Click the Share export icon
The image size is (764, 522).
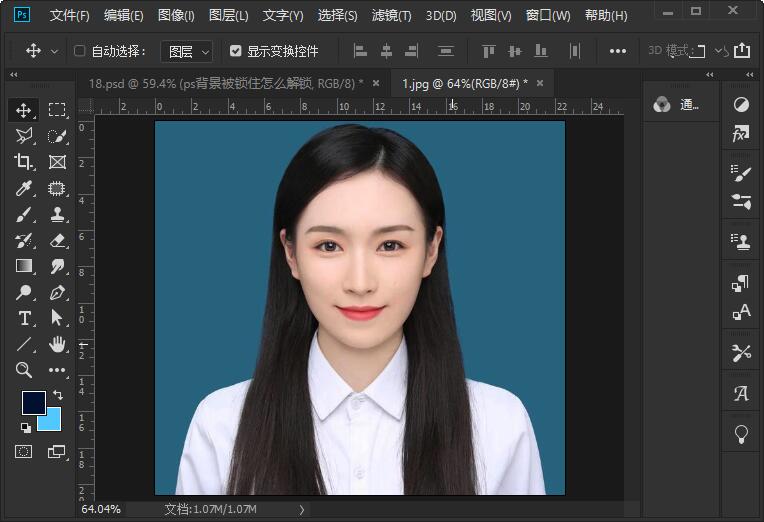pos(742,50)
